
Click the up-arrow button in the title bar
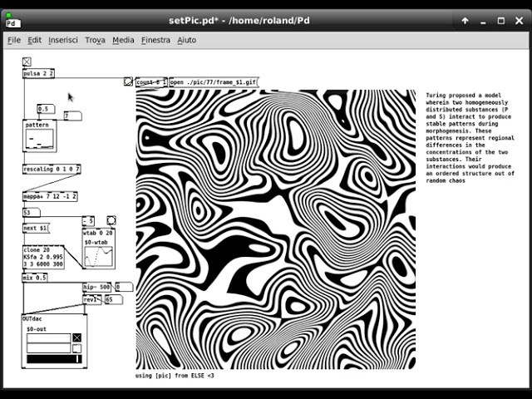click(x=465, y=21)
